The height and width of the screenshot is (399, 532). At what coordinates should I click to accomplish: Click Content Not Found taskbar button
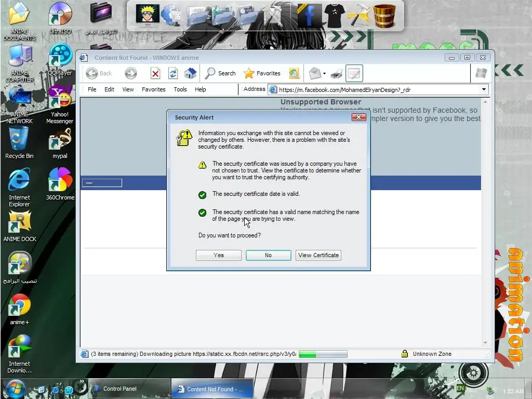212,389
